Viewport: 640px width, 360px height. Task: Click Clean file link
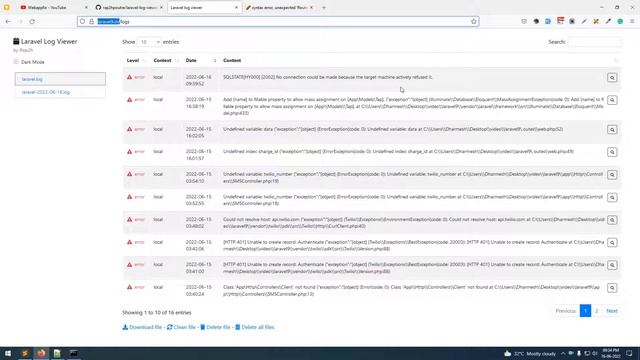tap(181, 327)
